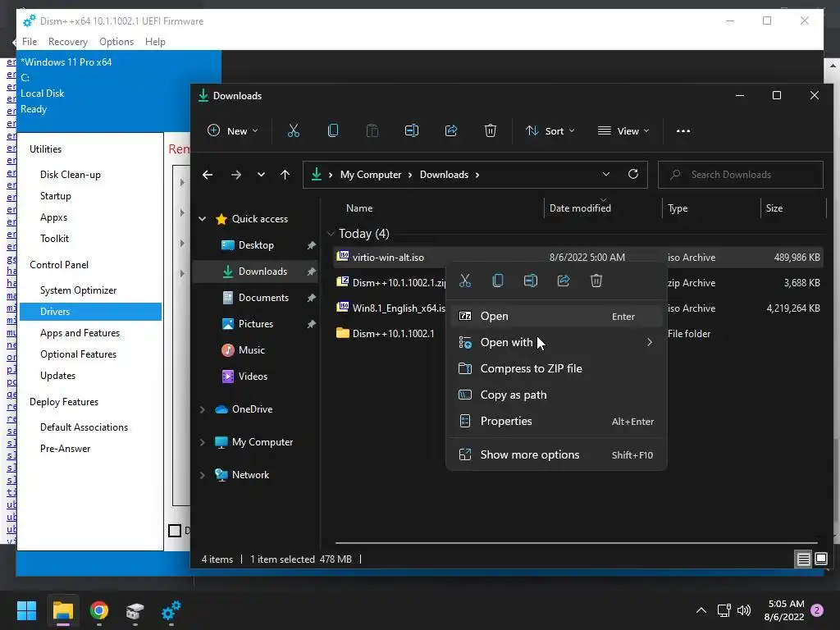This screenshot has width=840, height=630.
Task: Open the Sort dropdown
Action: [x=550, y=130]
